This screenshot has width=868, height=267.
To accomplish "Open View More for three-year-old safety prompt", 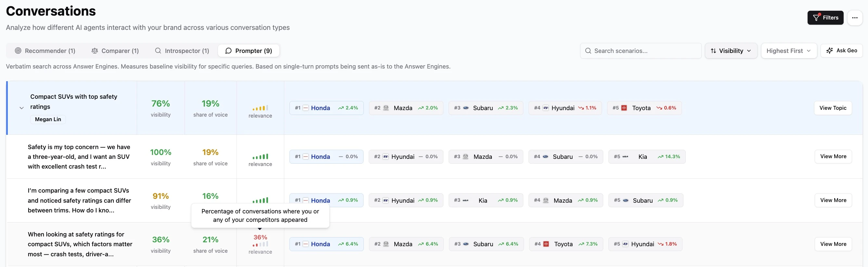I will pos(833,157).
